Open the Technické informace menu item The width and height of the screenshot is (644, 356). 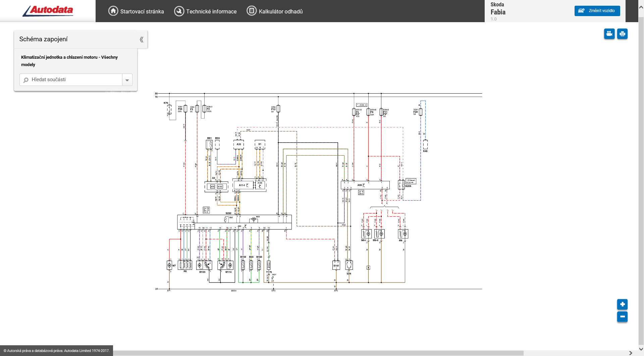(x=211, y=11)
